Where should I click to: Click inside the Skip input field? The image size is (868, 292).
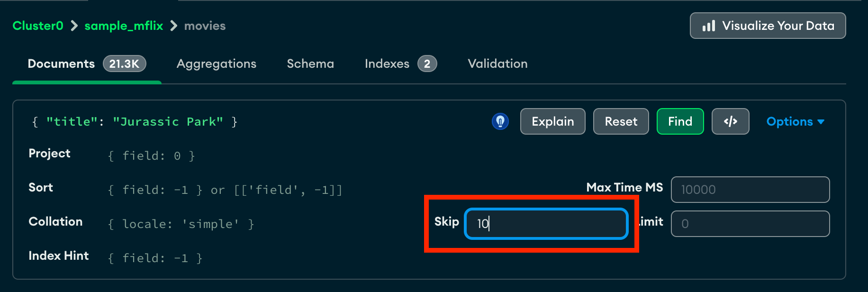click(545, 223)
